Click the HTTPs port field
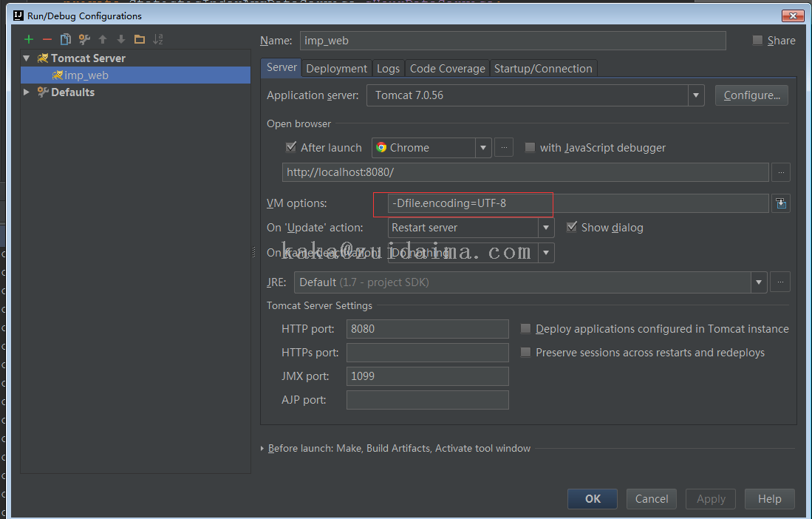Viewport: 812px width, 519px height. [x=427, y=353]
